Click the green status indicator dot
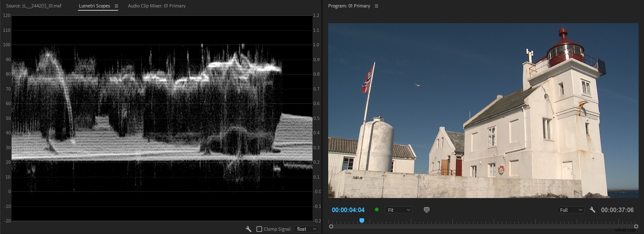This screenshot has height=234, width=644. pos(376,210)
